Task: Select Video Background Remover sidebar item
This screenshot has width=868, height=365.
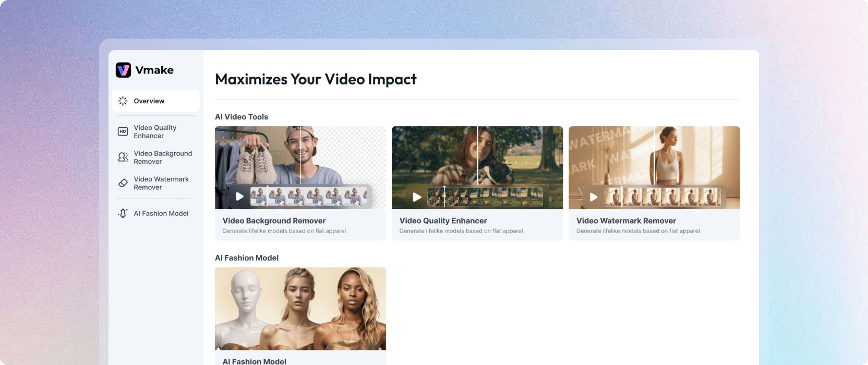Action: 155,157
